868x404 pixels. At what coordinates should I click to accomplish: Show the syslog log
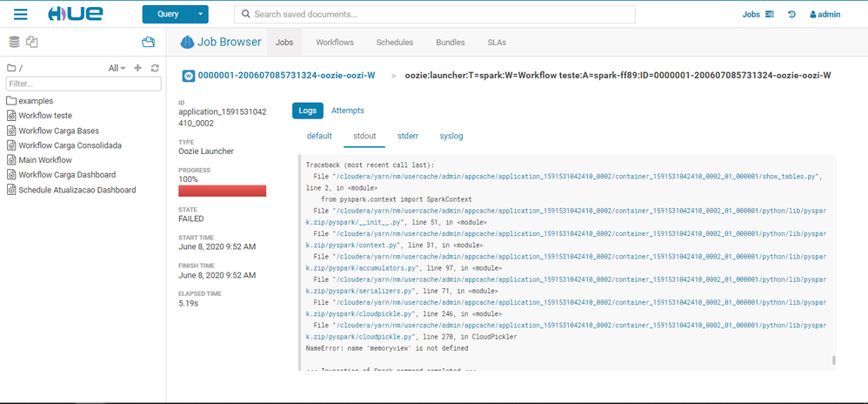tap(451, 136)
